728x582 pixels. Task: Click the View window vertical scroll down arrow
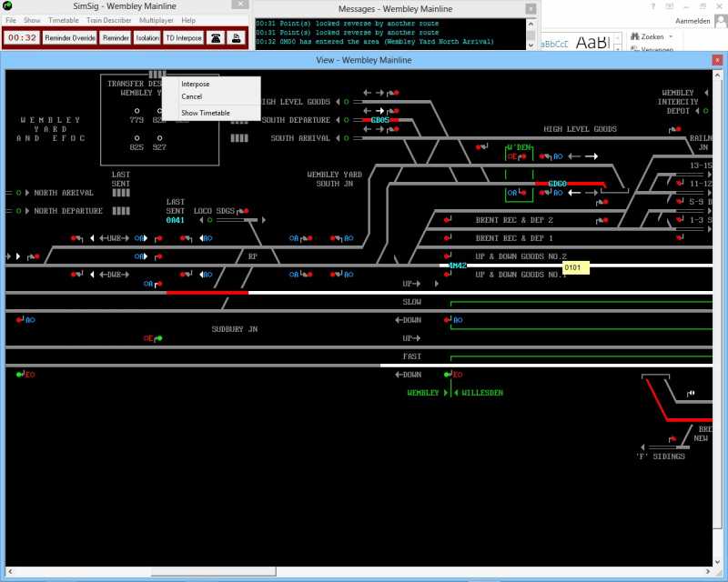click(717, 562)
